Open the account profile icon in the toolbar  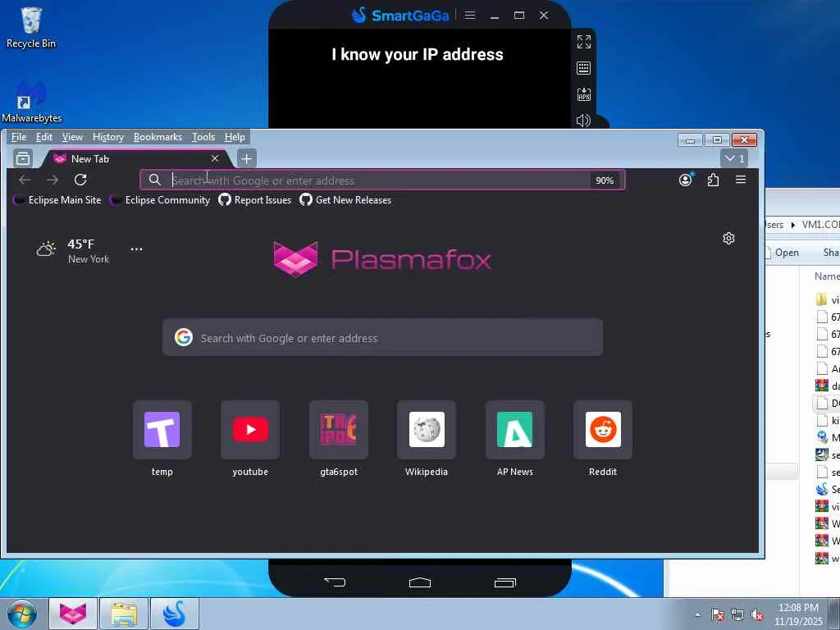(x=686, y=180)
